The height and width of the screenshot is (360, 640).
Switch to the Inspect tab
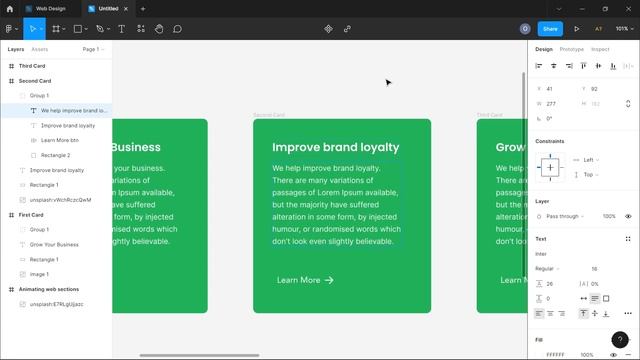coord(600,49)
